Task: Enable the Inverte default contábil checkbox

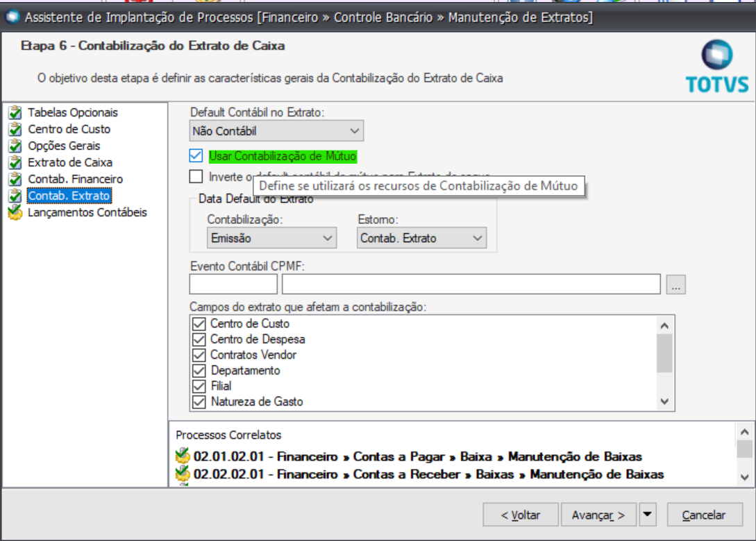Action: coord(196,176)
